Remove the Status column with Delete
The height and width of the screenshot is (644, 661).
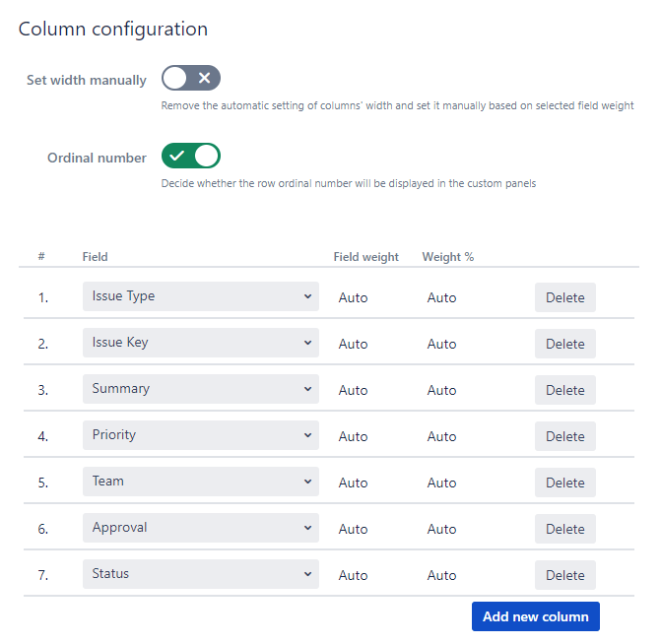click(565, 575)
